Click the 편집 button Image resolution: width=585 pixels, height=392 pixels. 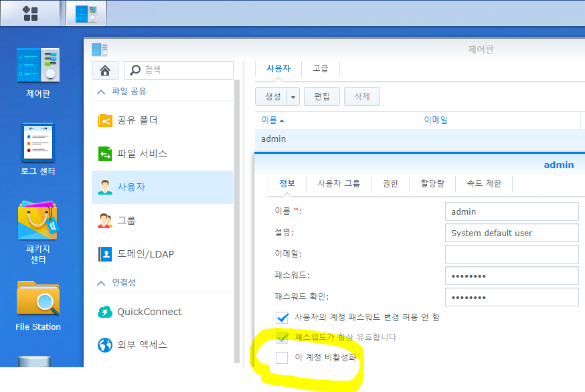(321, 96)
